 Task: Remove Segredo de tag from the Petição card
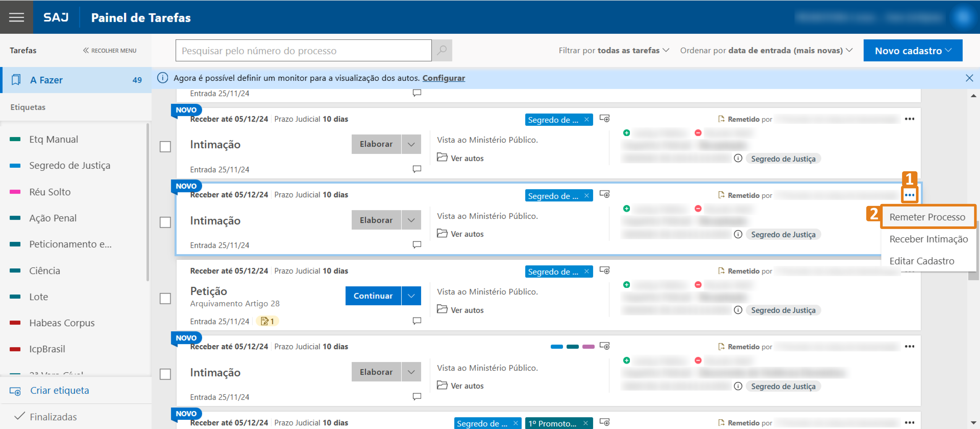(587, 272)
